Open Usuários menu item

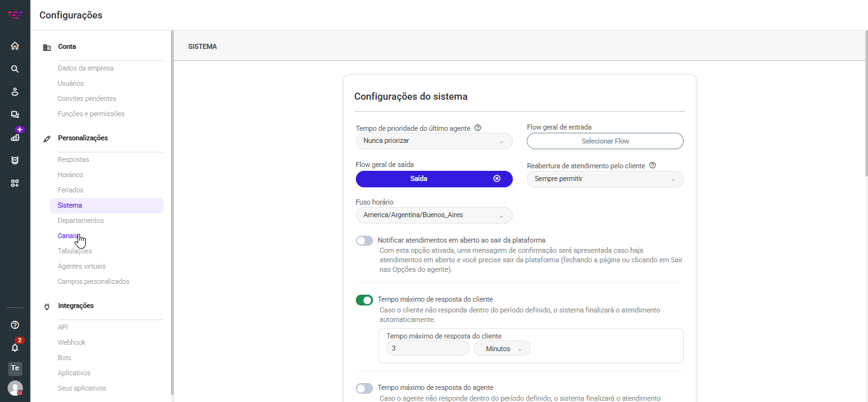pyautogui.click(x=71, y=83)
